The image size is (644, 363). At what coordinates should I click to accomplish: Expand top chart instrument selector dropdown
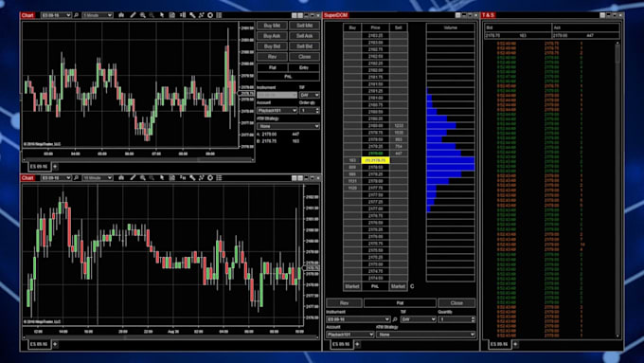pos(56,15)
